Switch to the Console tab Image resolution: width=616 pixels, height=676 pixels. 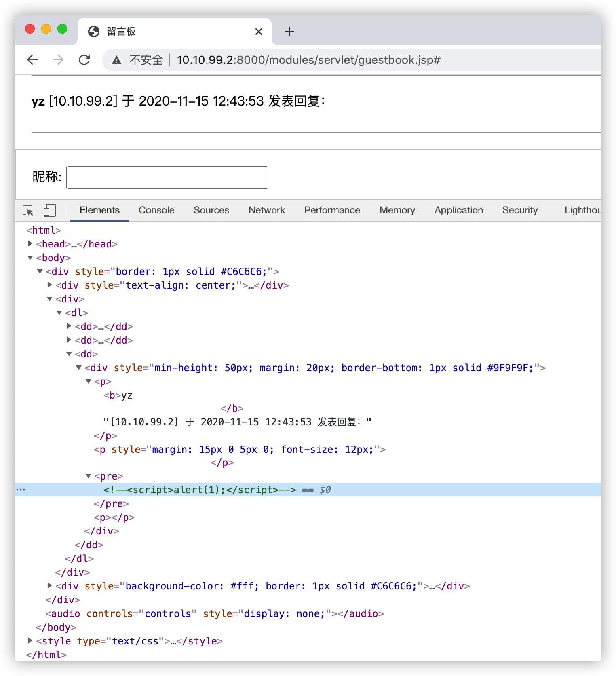click(156, 210)
